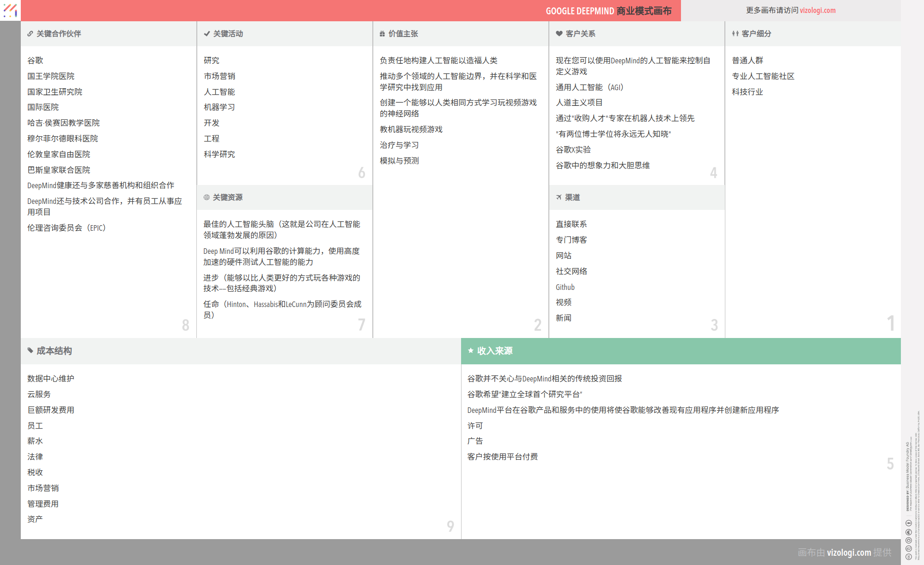This screenshot has height=565, width=924.
Task: Click the star icon beside 收入来源
Action: [470, 350]
